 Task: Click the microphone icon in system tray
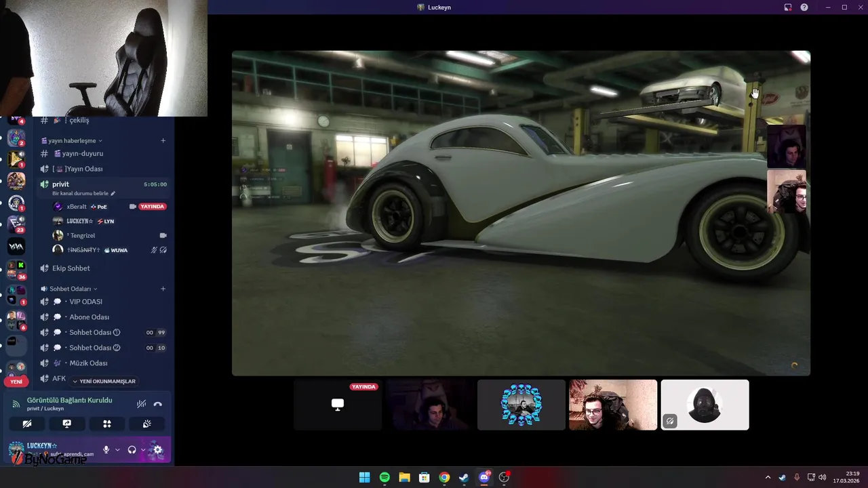coord(797,477)
